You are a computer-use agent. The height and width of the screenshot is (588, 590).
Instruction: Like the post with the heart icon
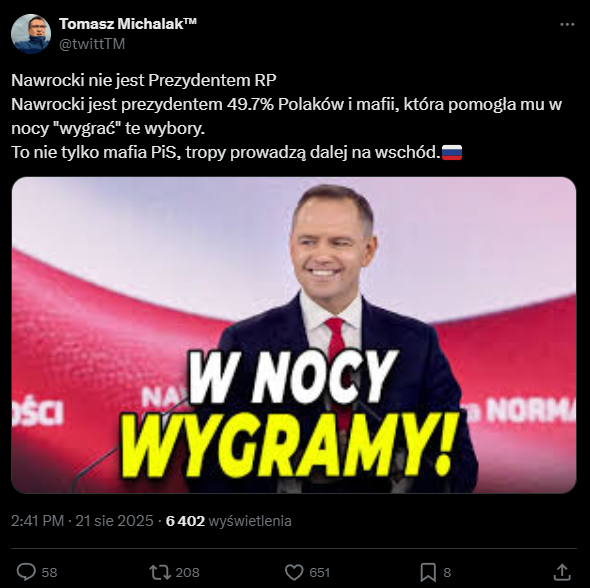(294, 572)
